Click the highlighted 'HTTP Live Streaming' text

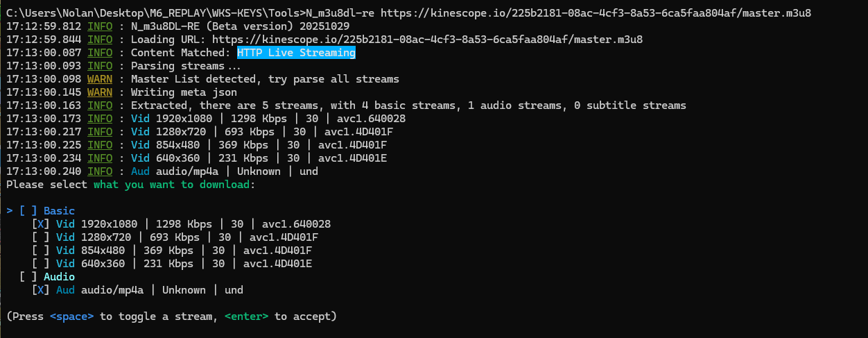point(296,53)
